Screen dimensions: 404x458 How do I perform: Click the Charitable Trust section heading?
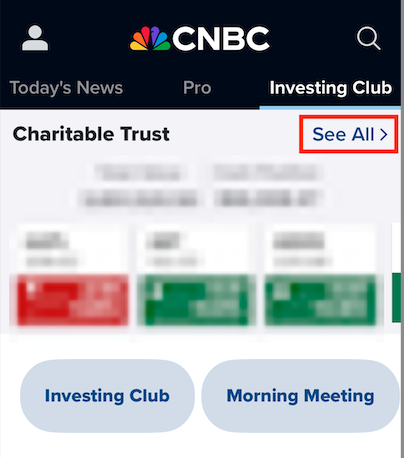91,134
